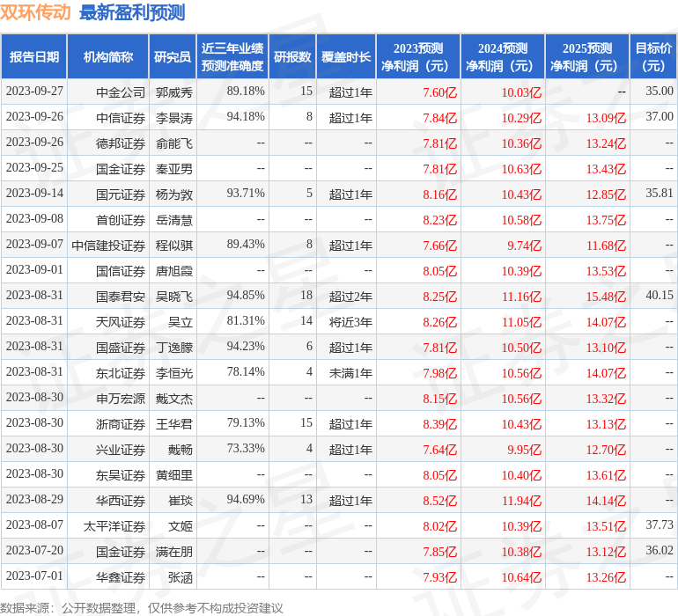Click the 数据来源 footnote text
Image resolution: width=678 pixels, height=616 pixels.
(142, 608)
